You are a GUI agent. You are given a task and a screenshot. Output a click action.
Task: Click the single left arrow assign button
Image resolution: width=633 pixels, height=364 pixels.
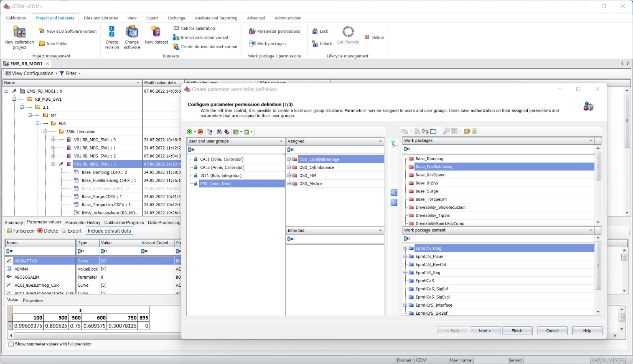pos(394,193)
